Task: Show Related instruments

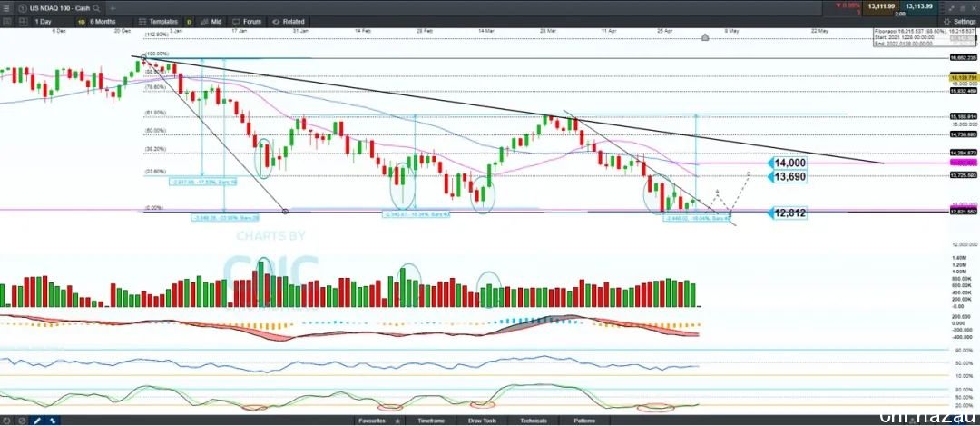Action: tap(289, 21)
